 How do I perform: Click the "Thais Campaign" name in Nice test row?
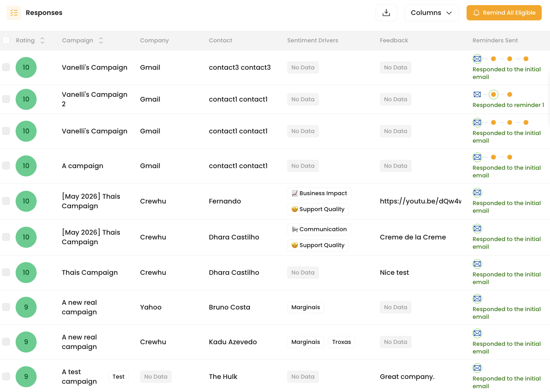point(90,273)
